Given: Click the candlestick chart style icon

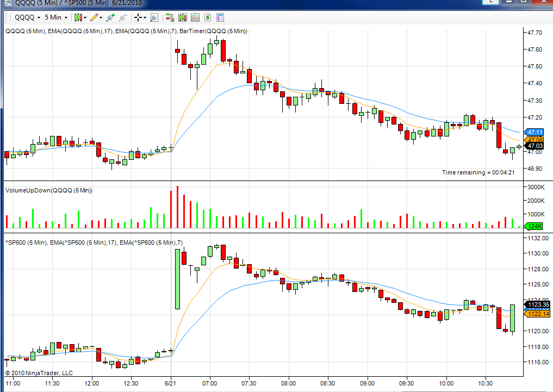Looking at the screenshot, I should point(78,17).
